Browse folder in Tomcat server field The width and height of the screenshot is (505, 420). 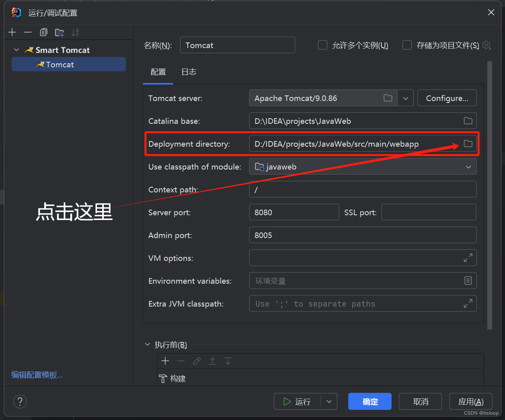pos(388,98)
